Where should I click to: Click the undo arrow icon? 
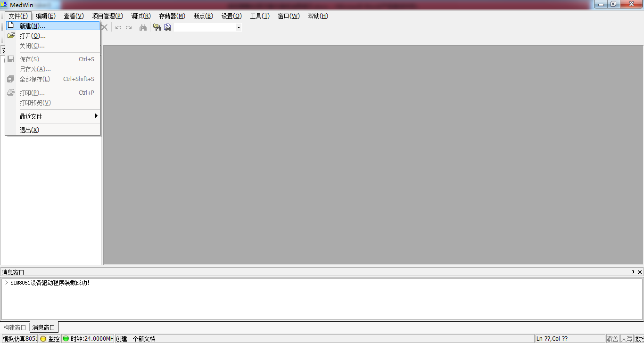118,27
